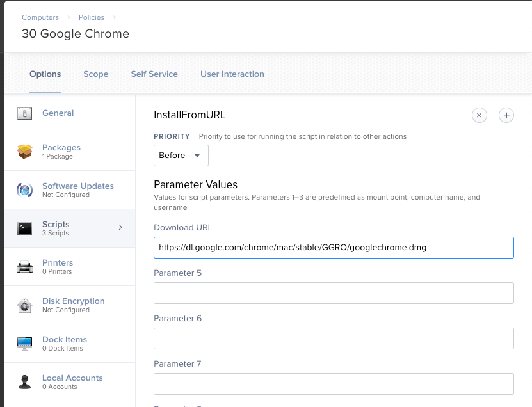Click the Local Accounts silhouette icon
532x407 pixels.
pos(24,382)
